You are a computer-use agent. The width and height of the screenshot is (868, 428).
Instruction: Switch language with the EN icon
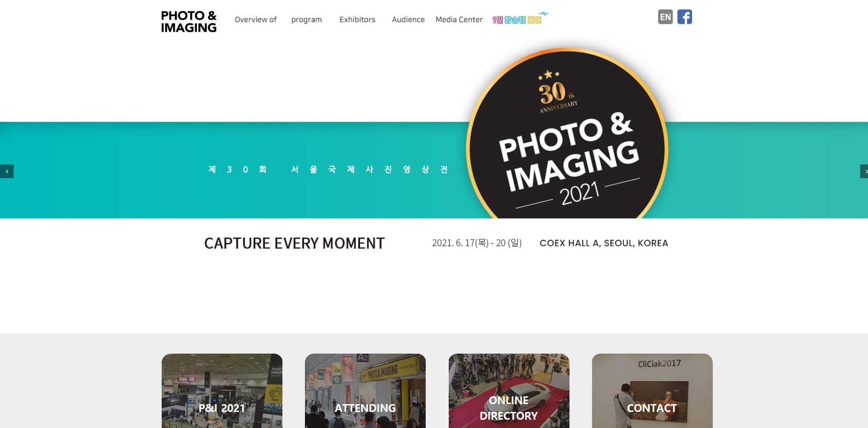(665, 17)
